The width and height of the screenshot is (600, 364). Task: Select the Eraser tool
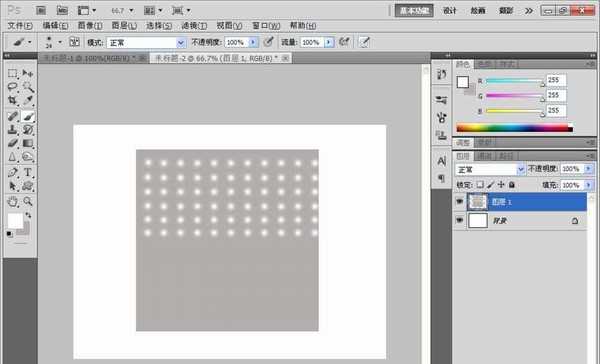click(x=12, y=143)
